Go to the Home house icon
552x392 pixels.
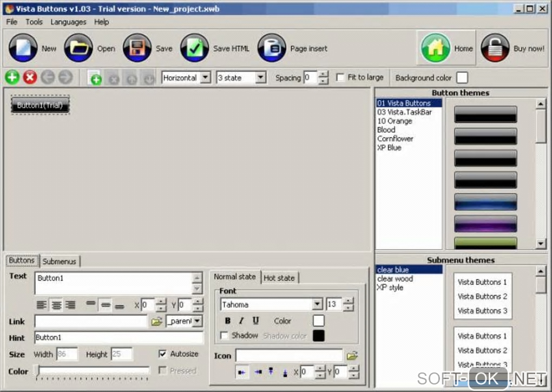436,48
